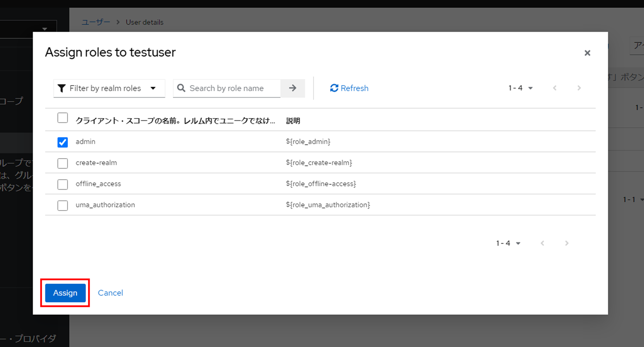Uncheck the admin role checkbox
The height and width of the screenshot is (347, 644).
click(x=63, y=142)
